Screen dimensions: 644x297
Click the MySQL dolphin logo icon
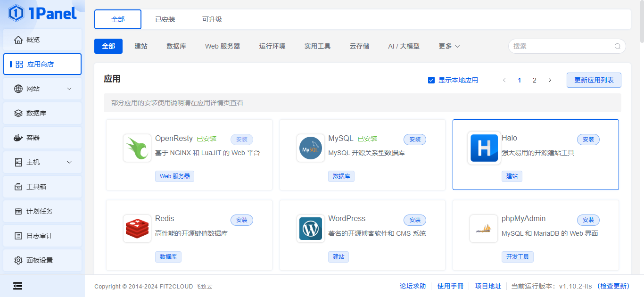[x=311, y=148]
